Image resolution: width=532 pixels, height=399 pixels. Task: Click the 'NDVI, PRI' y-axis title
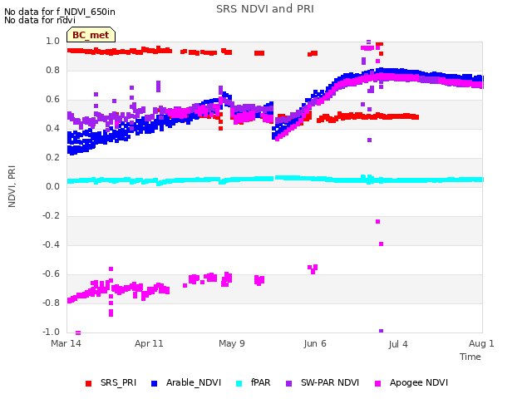(x=12, y=186)
